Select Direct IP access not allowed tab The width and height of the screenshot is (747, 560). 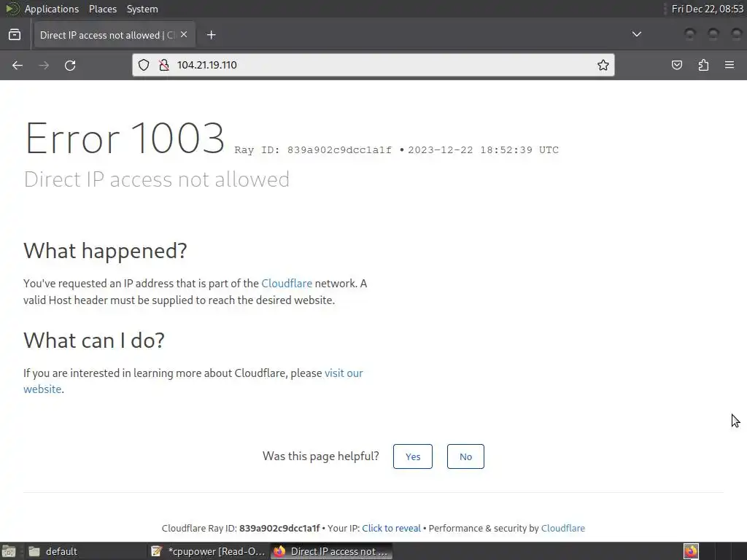[x=115, y=35]
